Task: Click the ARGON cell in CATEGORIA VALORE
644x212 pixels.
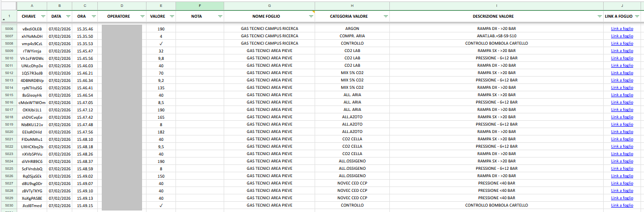Action: 352,28
